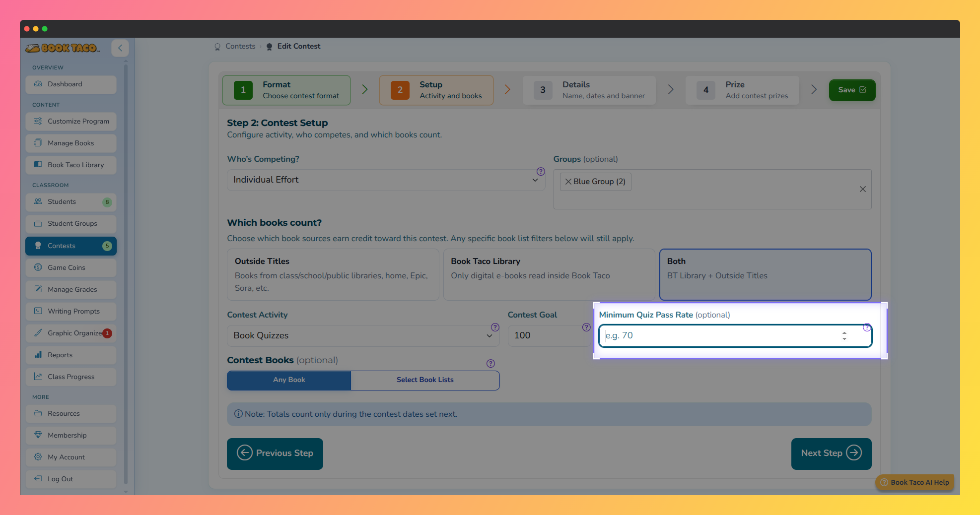Screen dimensions: 980x515
Task: Expand the Who's Competing dropdown
Action: click(x=386, y=180)
